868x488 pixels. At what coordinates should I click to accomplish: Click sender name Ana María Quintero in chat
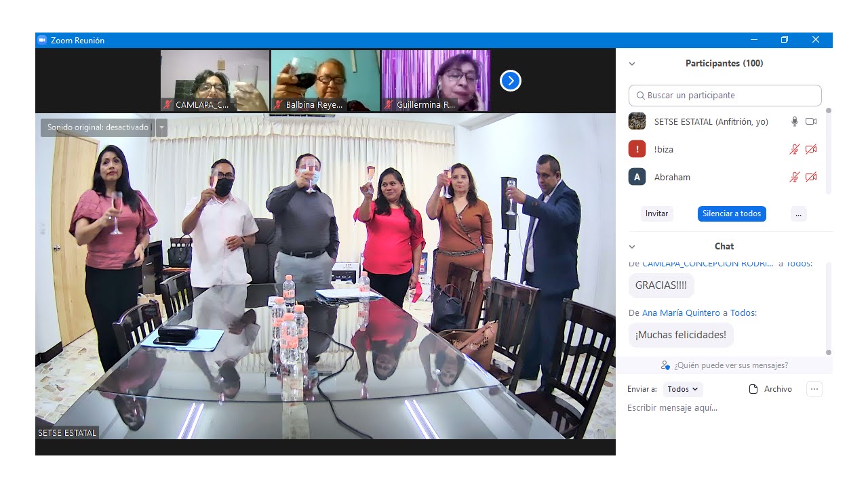(681, 313)
